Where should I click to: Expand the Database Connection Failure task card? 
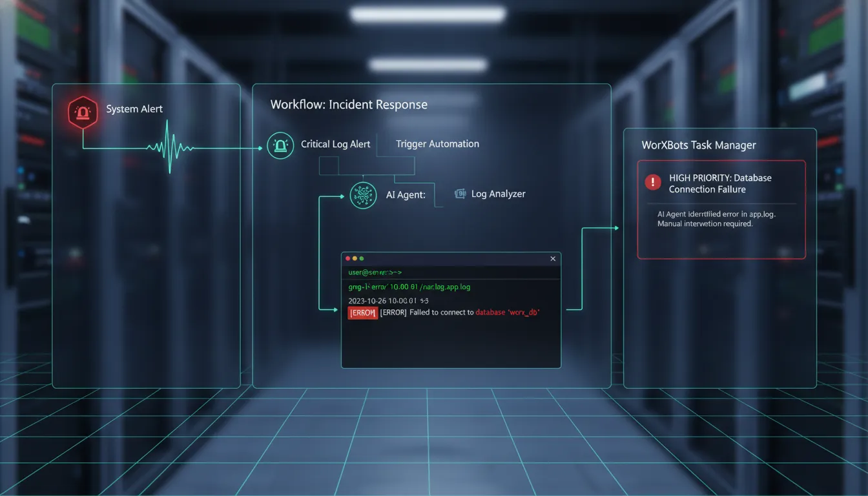pos(721,209)
